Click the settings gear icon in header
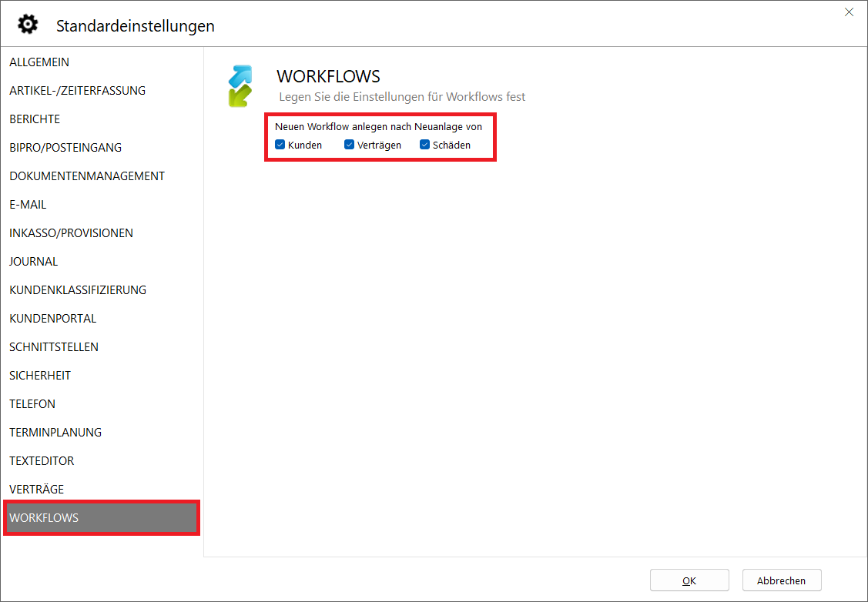868x602 pixels. [x=28, y=25]
